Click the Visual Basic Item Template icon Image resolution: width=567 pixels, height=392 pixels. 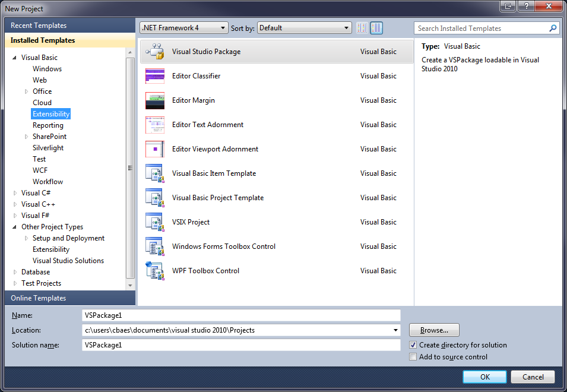tap(155, 173)
